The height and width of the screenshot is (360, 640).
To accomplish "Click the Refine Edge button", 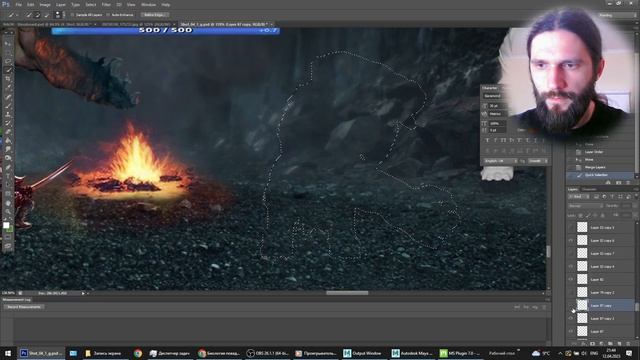I will point(154,15).
